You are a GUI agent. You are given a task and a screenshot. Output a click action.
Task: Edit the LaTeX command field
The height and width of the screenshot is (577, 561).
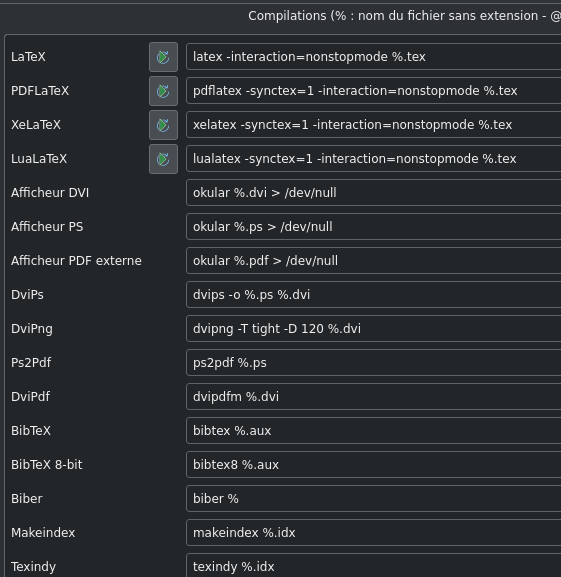373,57
